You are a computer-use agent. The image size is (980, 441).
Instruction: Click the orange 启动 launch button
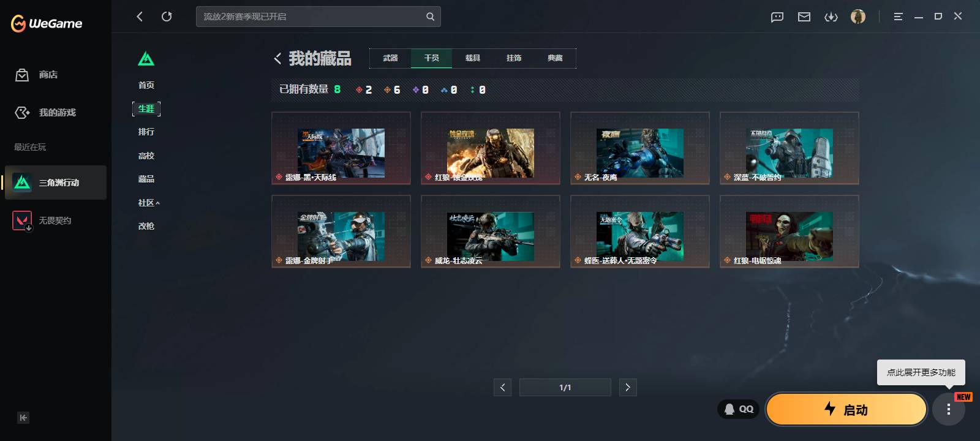[x=846, y=409]
